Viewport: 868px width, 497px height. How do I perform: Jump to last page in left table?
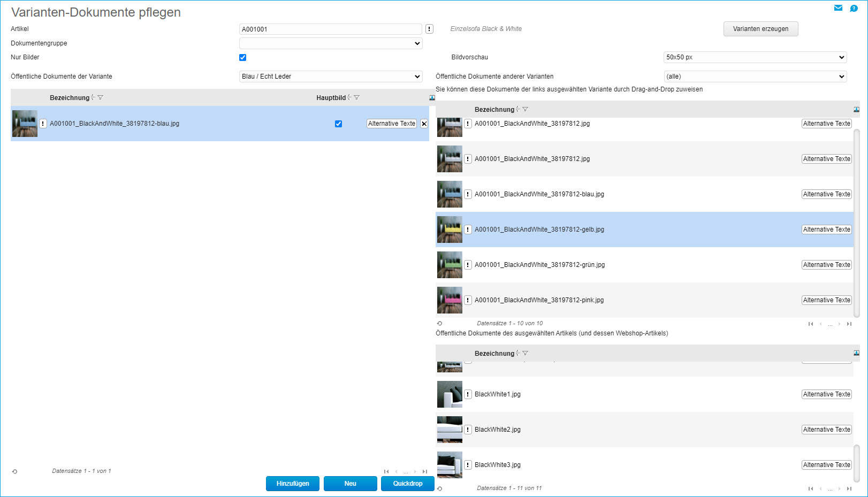(425, 471)
